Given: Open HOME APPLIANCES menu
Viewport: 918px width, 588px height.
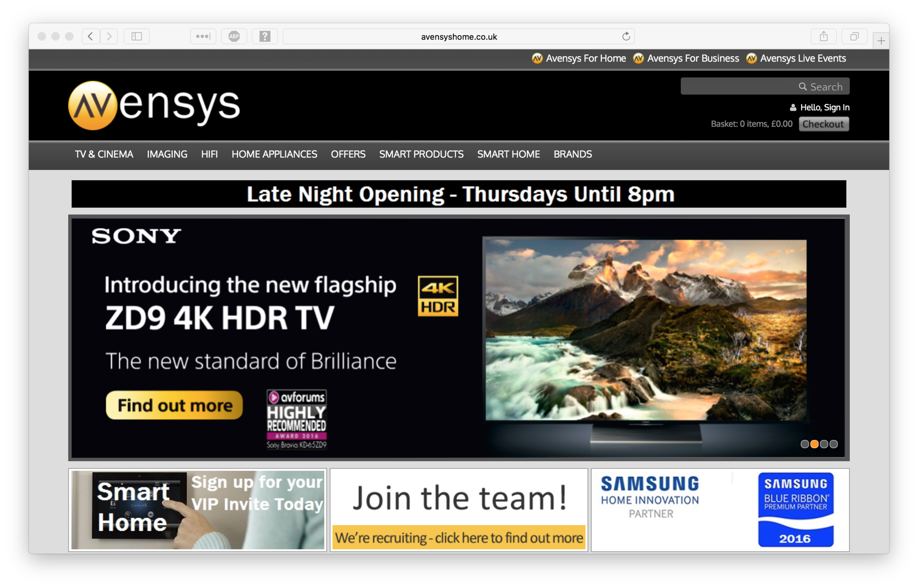Looking at the screenshot, I should (275, 154).
